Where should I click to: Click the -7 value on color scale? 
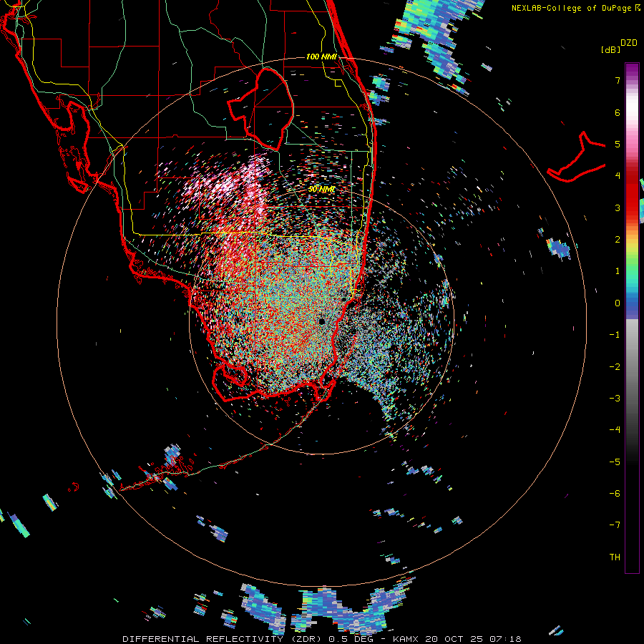[615, 525]
